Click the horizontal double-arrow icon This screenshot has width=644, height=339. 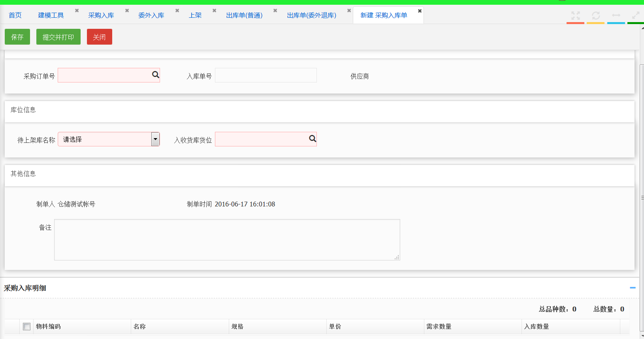[x=616, y=15]
